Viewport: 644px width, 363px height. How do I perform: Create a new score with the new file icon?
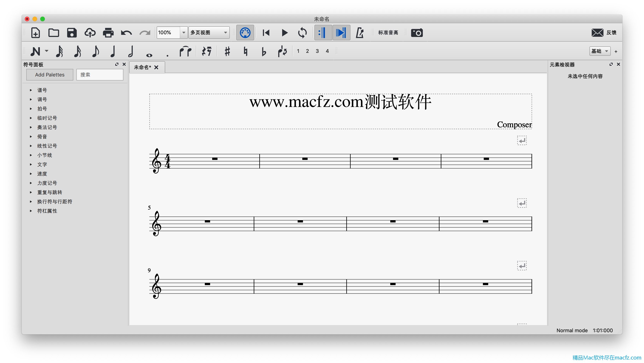click(35, 33)
